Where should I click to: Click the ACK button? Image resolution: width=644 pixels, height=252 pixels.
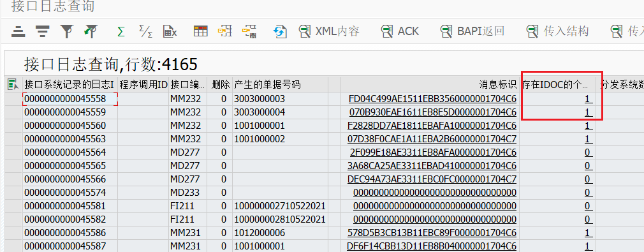[400, 31]
